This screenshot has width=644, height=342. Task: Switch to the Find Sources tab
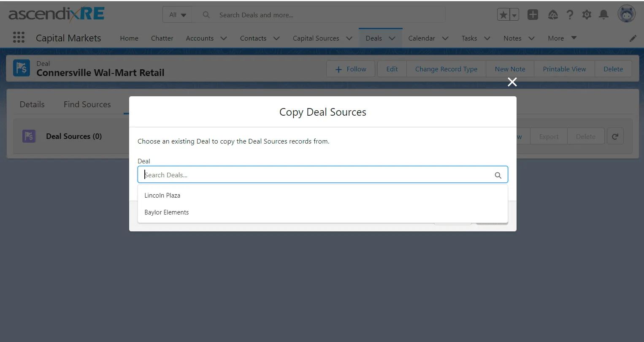click(x=87, y=104)
